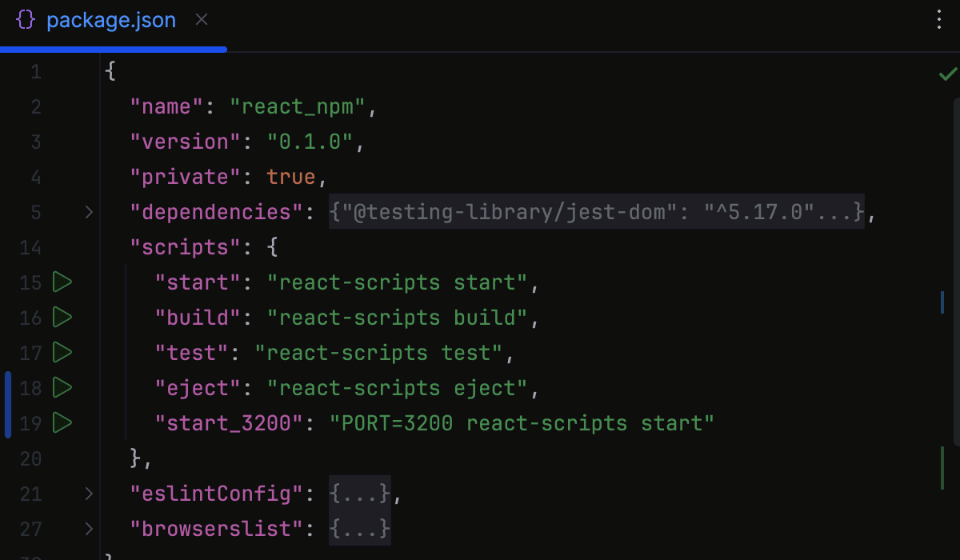Image resolution: width=960 pixels, height=560 pixels.
Task: Place cursor inside the "version" value
Action: pos(308,142)
